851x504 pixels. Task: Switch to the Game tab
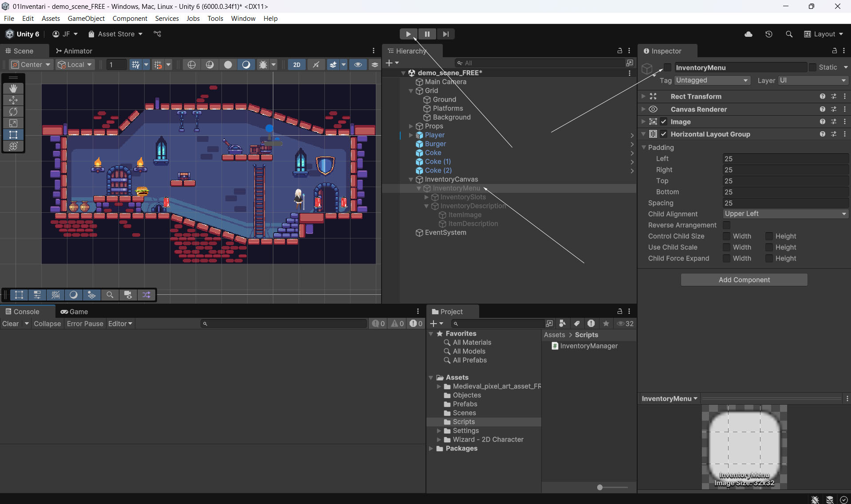pos(75,312)
